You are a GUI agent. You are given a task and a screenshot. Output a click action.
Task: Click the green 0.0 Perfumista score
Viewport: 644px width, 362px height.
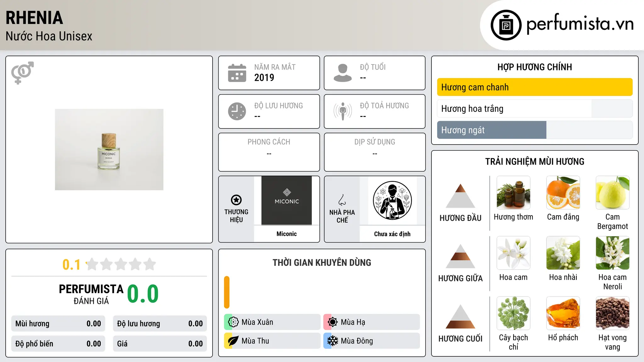point(143,294)
